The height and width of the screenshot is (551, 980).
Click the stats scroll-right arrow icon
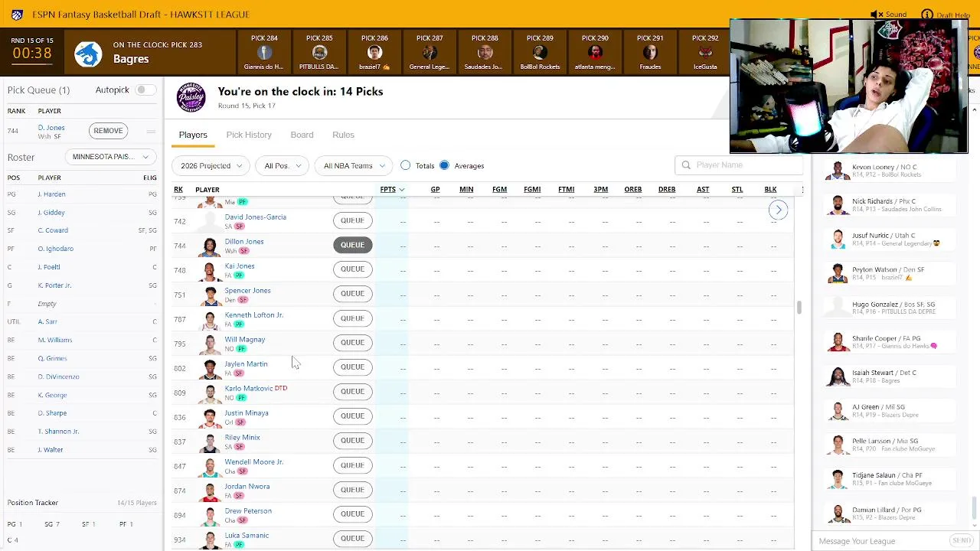click(778, 210)
